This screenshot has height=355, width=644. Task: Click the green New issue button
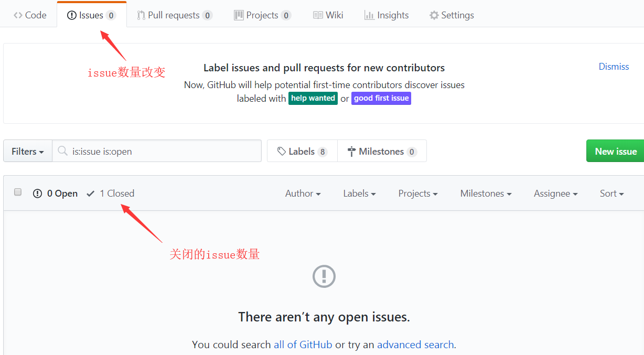pyautogui.click(x=615, y=151)
